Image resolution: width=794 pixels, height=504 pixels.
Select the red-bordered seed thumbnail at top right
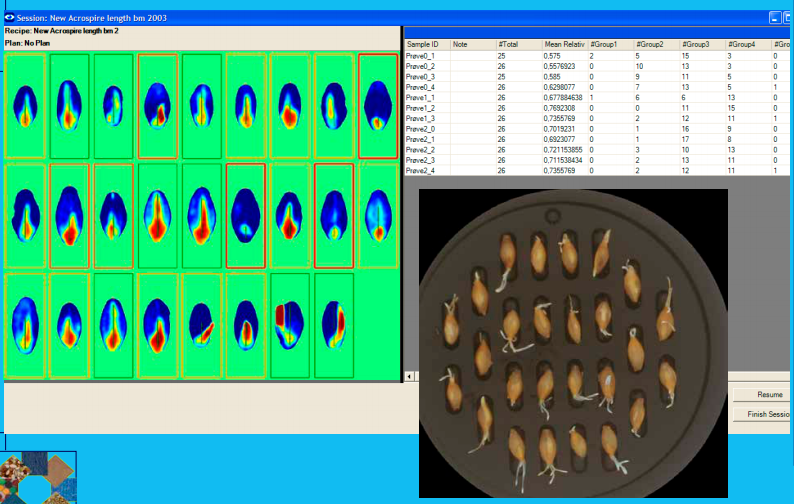tap(378, 106)
